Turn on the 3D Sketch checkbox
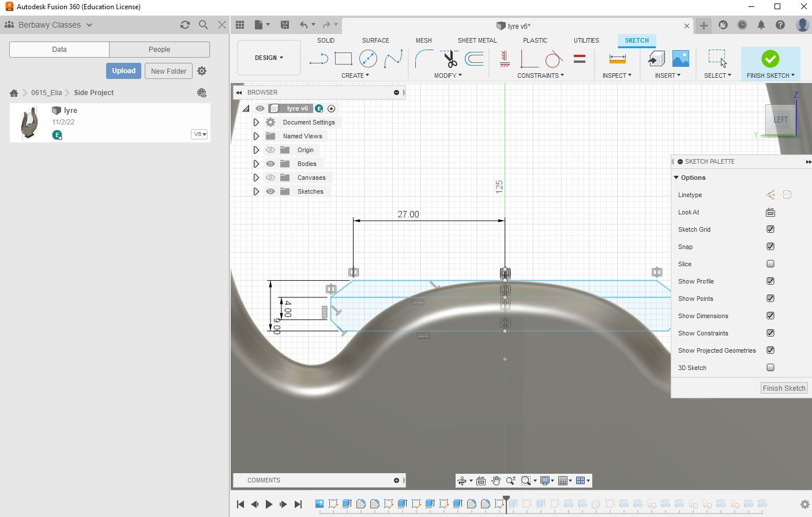This screenshot has width=812, height=517. click(770, 368)
